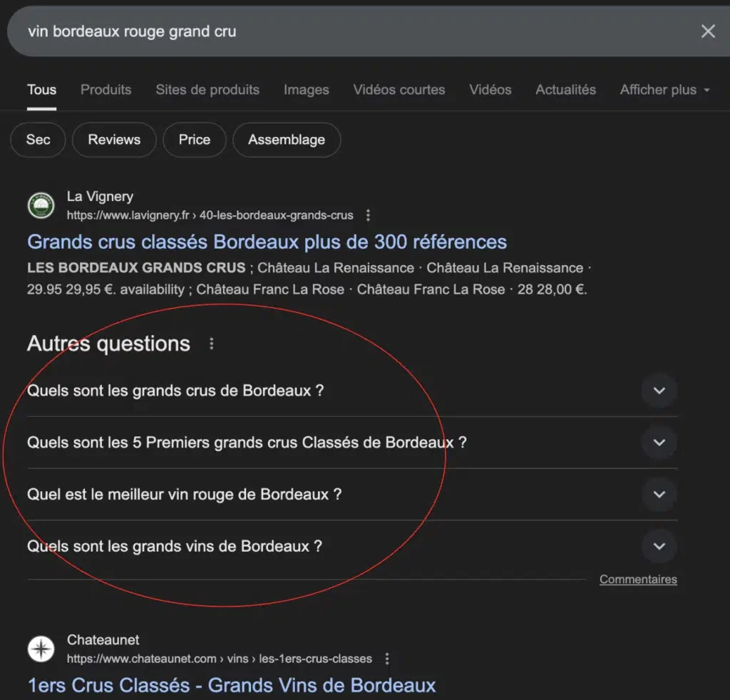
Task: Click the 'Quels sont les grands crus de Bordeaux ?' text
Action: (175, 391)
